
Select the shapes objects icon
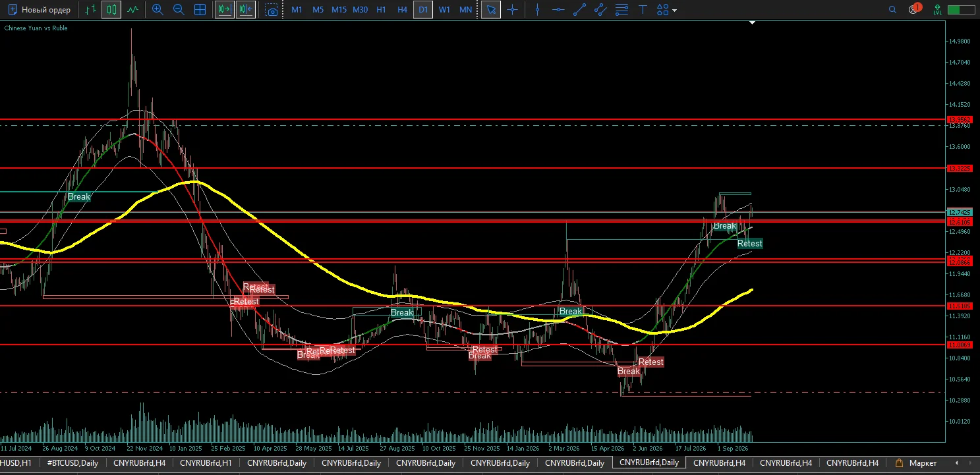tap(663, 10)
